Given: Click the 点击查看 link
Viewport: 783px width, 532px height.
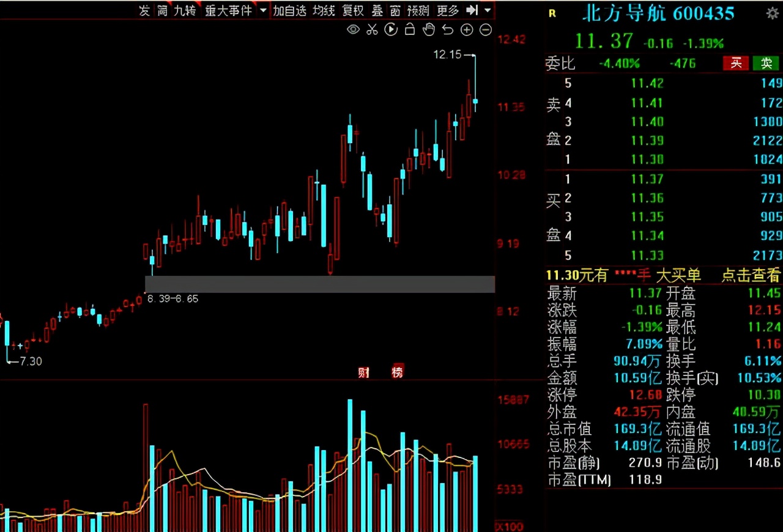Looking at the screenshot, I should (x=751, y=275).
